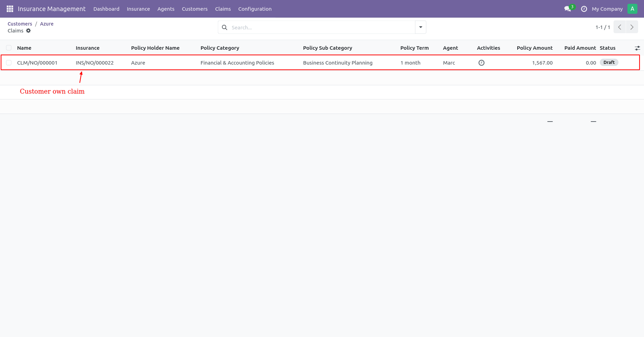Go to Customers breadcrumb link
This screenshot has width=644, height=337.
(x=20, y=24)
